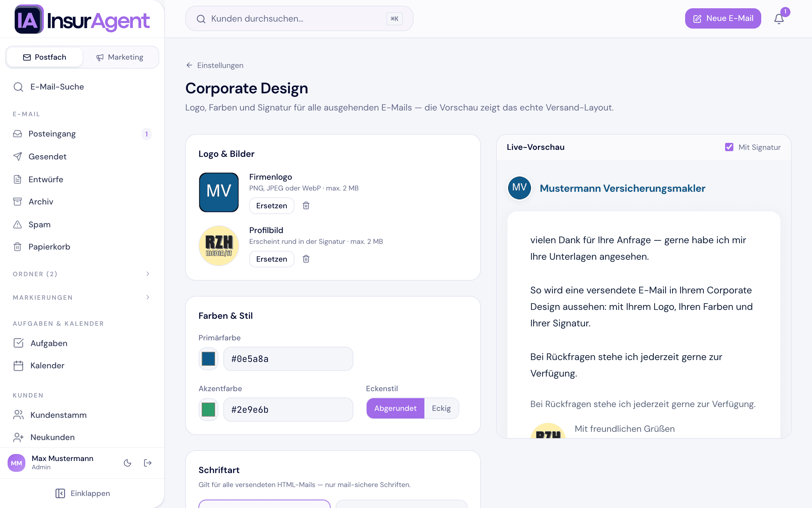Log out using the exit arrow icon
This screenshot has height=508, width=812.
[x=147, y=463]
